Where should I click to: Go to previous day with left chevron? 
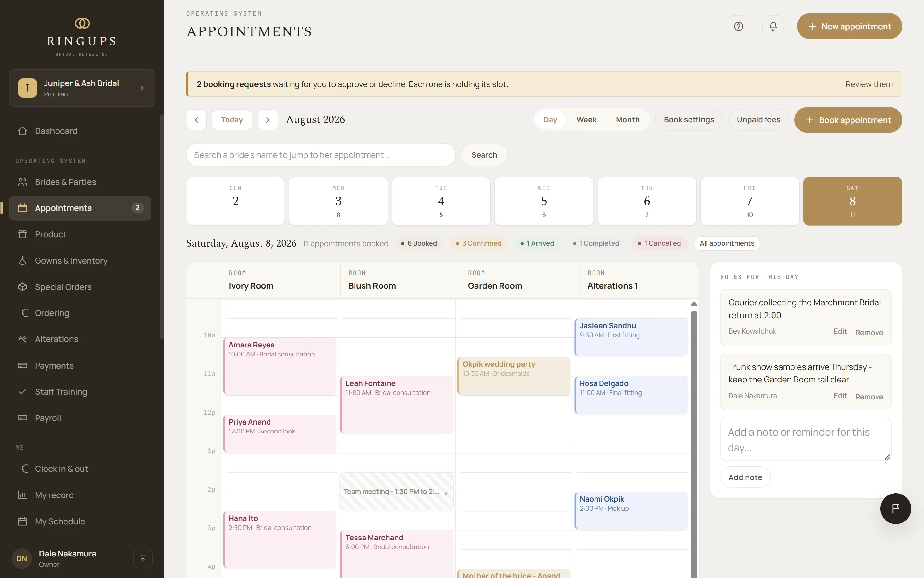tap(196, 120)
